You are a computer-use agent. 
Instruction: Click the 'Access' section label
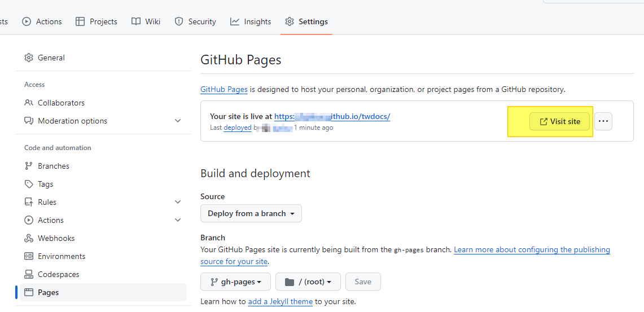[34, 85]
